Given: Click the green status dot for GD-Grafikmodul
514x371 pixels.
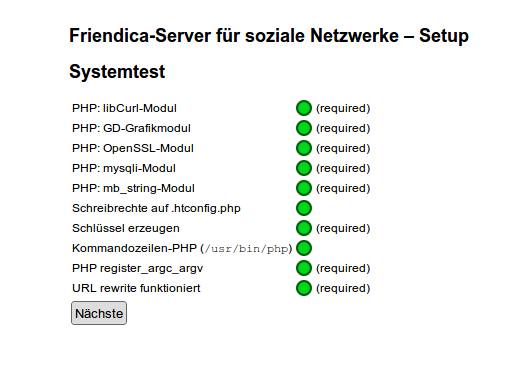Looking at the screenshot, I should 304,128.
